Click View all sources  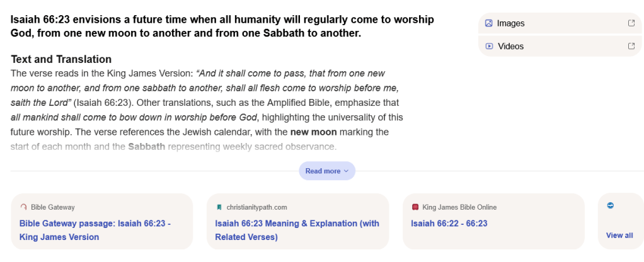click(x=619, y=235)
